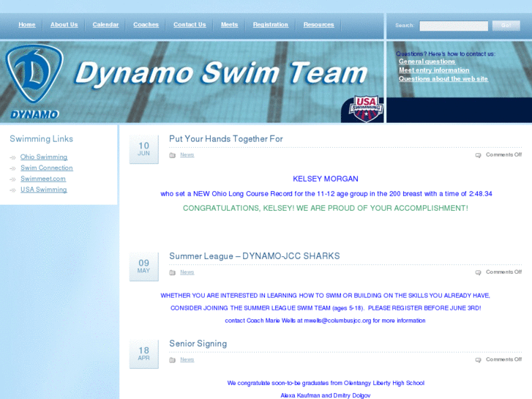Click News category under Summer League post

(187, 272)
